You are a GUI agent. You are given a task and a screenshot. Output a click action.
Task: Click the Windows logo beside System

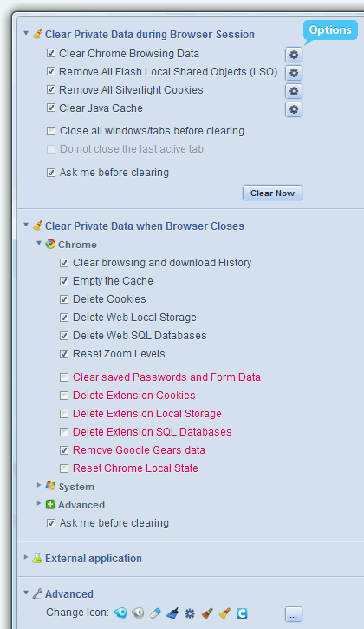[x=50, y=485]
